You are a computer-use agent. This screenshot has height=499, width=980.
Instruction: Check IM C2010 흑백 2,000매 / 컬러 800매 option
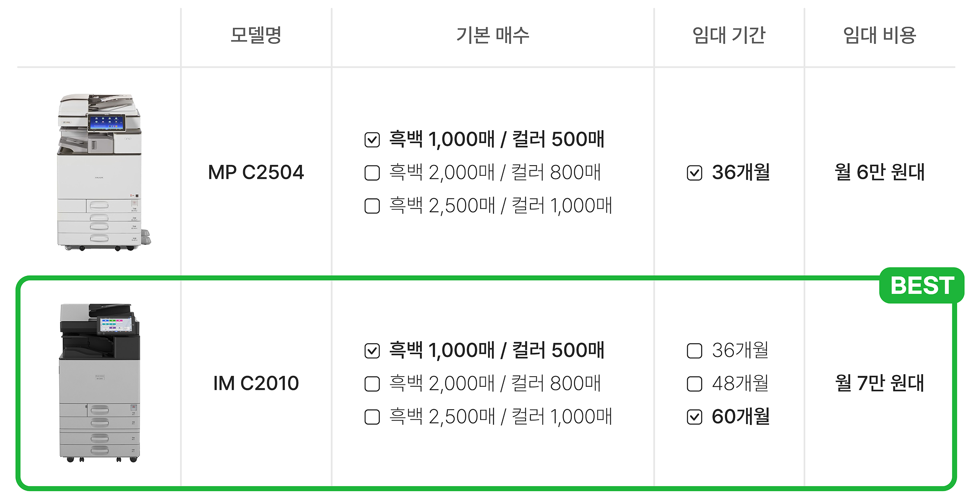pyautogui.click(x=372, y=384)
